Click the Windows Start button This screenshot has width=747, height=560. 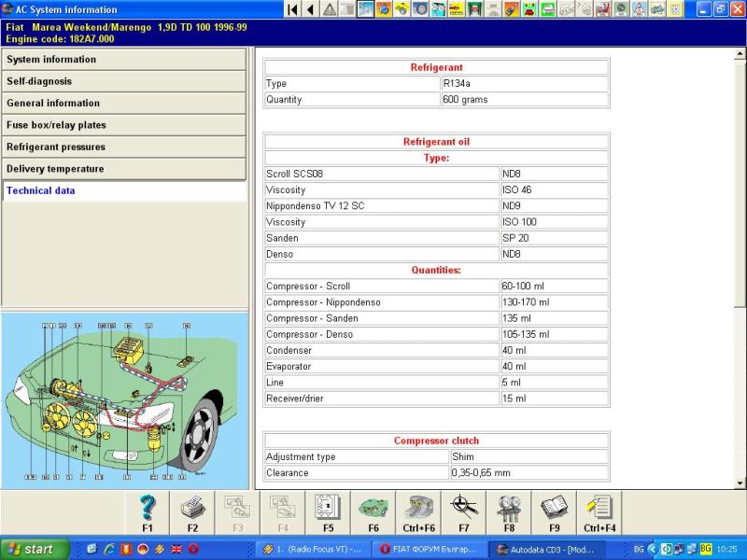point(28,549)
